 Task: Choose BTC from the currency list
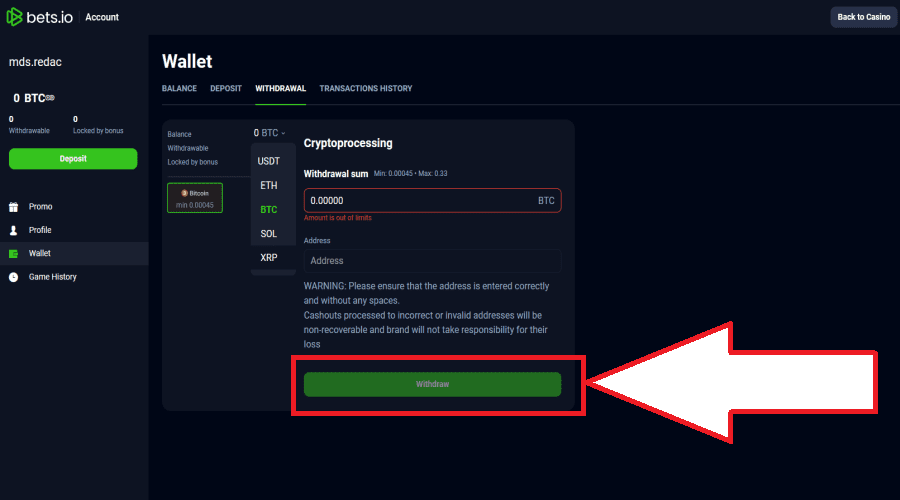[x=269, y=210]
